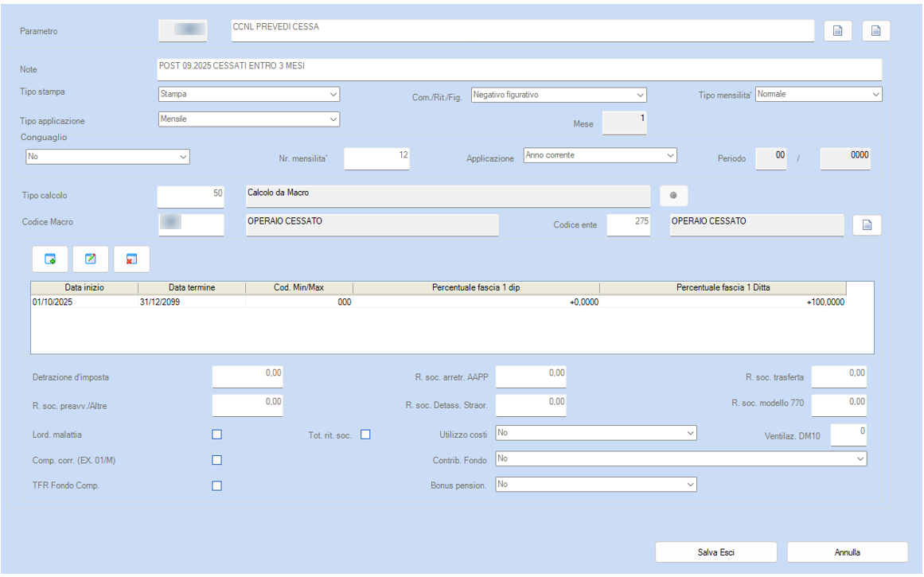
Task: Click the rightmost document icon in the Parametro row
Action: (x=875, y=31)
